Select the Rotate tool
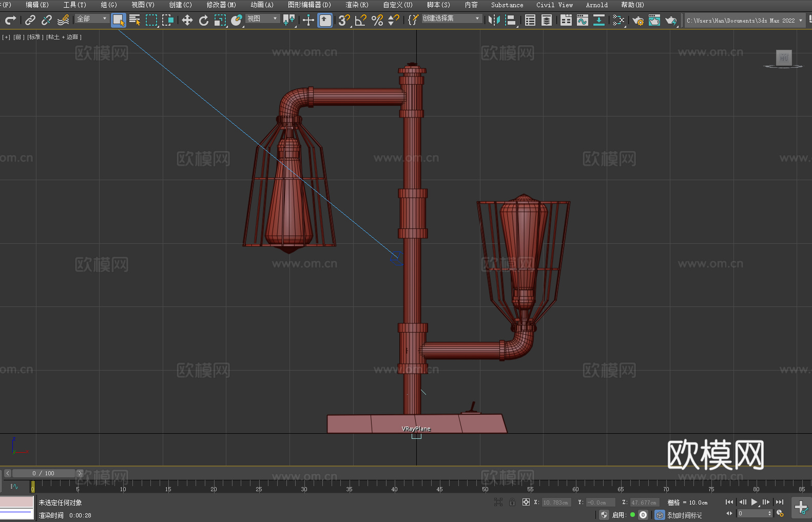812x522 pixels. (204, 20)
